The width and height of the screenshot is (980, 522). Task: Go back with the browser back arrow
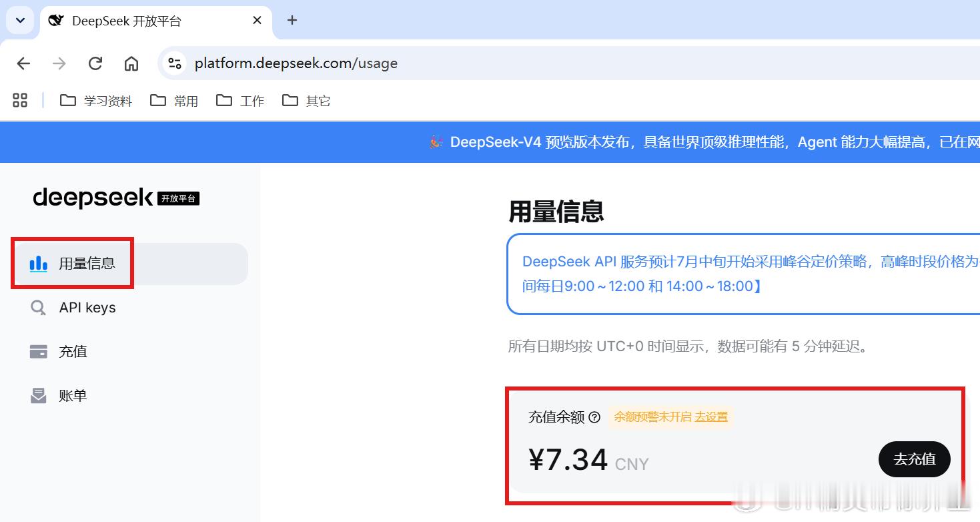point(23,63)
